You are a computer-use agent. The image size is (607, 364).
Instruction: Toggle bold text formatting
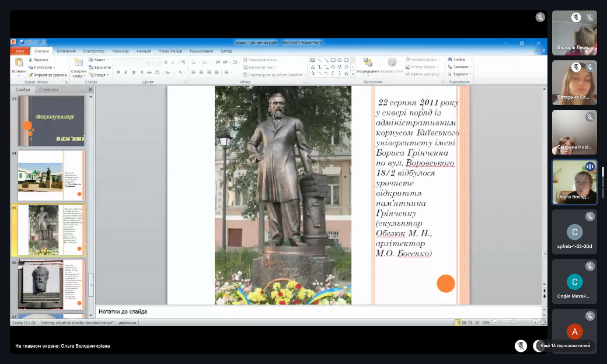click(118, 72)
